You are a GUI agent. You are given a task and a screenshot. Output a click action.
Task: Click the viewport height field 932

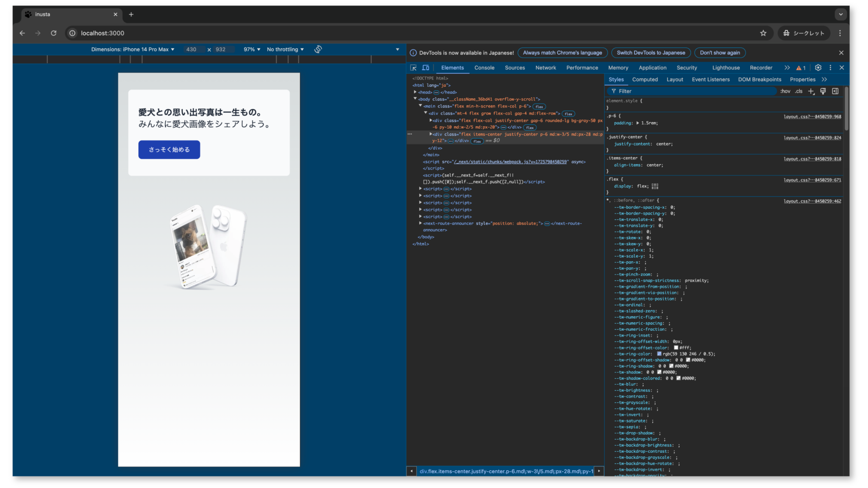pyautogui.click(x=223, y=50)
